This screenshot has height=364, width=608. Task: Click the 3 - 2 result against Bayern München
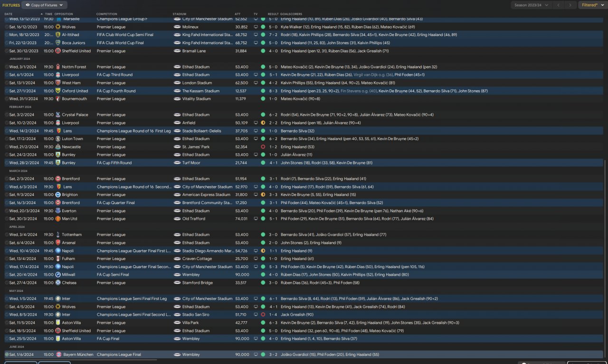tap(273, 355)
